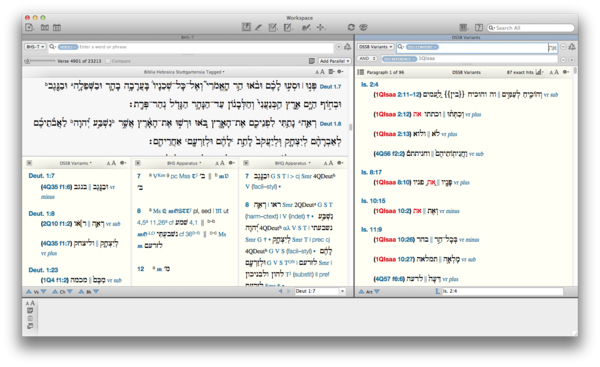Screen dimensions: 600x367
Task: Go to next book with Bk down arrow
Action: 96,292
